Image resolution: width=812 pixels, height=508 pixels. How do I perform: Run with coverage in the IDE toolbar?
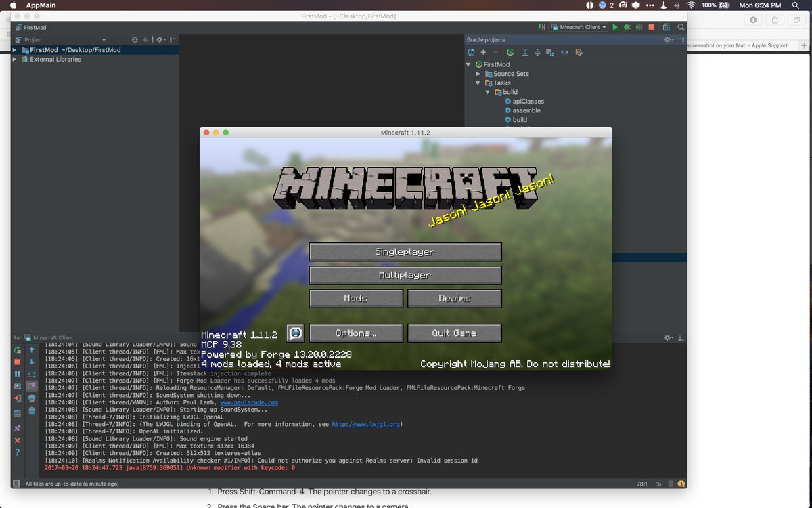click(x=639, y=27)
